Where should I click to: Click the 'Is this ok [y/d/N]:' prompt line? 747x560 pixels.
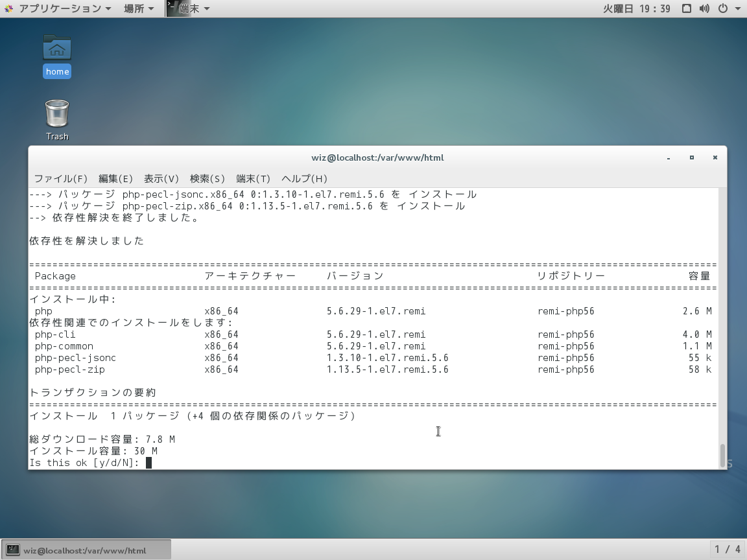pyautogui.click(x=84, y=462)
